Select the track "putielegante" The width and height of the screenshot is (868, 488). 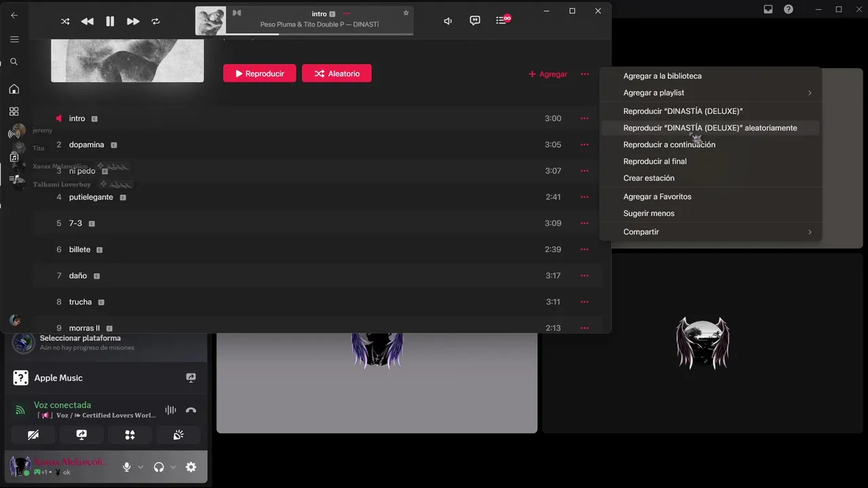point(317,197)
